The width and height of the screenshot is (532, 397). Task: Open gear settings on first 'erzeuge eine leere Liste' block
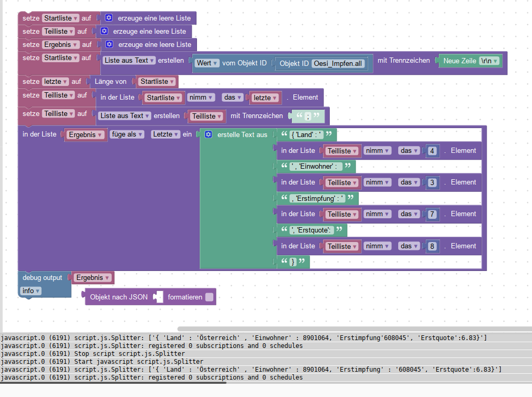pos(109,17)
